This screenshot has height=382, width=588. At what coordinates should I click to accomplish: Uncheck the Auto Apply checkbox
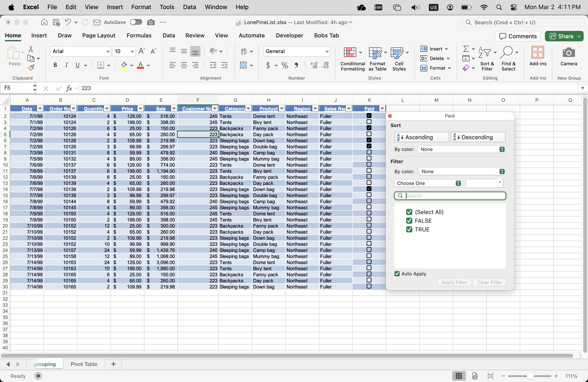pyautogui.click(x=397, y=273)
